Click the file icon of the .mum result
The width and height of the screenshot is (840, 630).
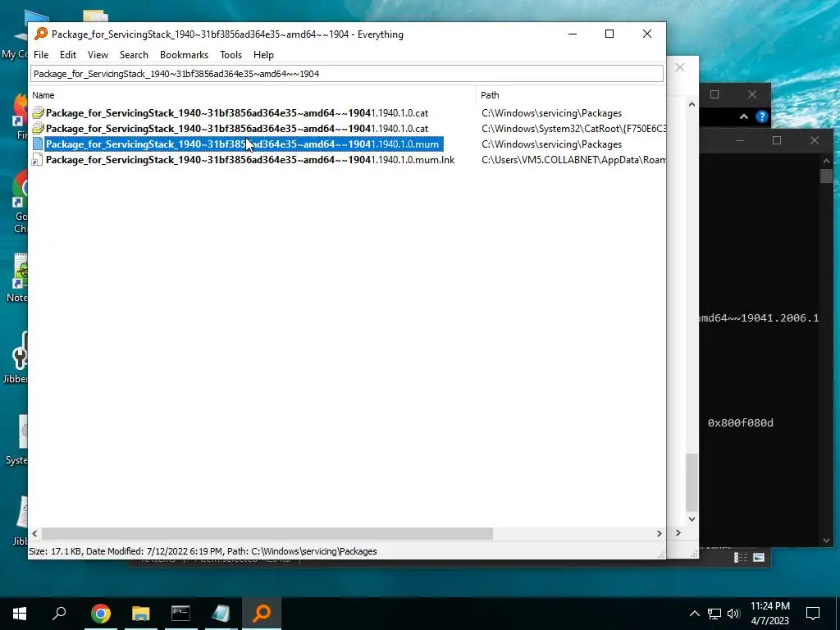click(38, 144)
